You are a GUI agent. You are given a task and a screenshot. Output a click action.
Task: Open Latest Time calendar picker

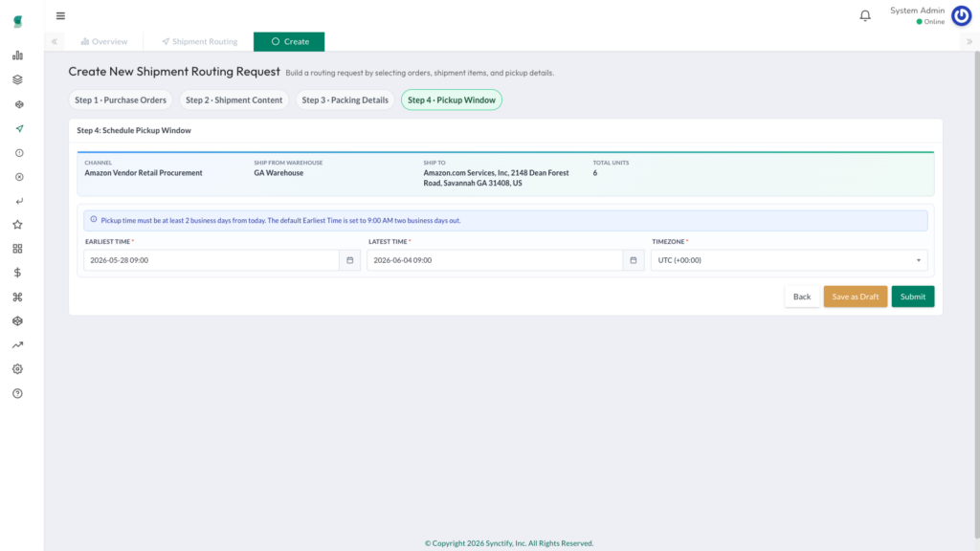634,260
